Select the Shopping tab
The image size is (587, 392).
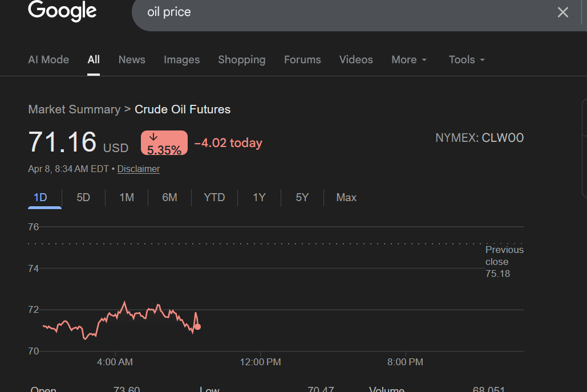[241, 60]
